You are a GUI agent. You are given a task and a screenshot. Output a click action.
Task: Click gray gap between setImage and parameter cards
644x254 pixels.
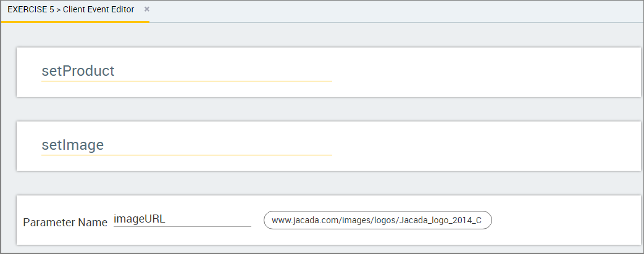click(x=328, y=183)
